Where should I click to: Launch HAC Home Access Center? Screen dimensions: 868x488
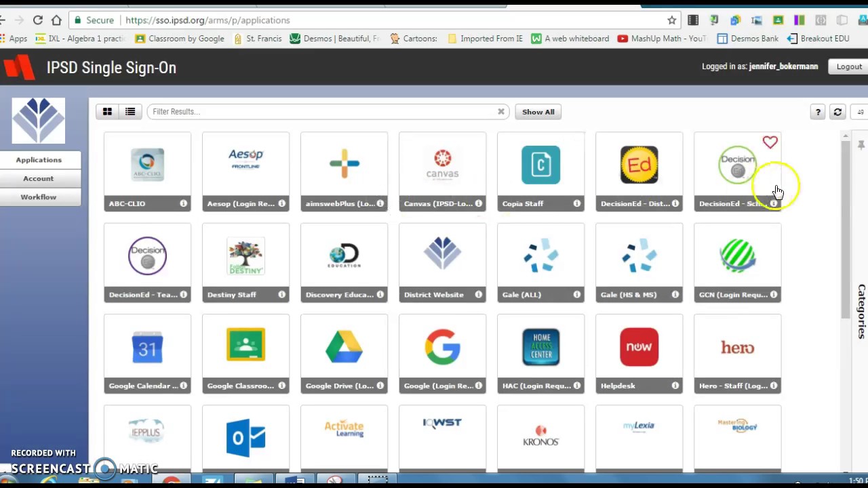540,354
